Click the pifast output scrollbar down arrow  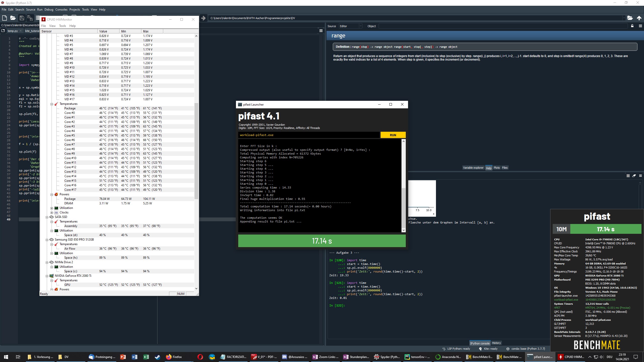[404, 230]
